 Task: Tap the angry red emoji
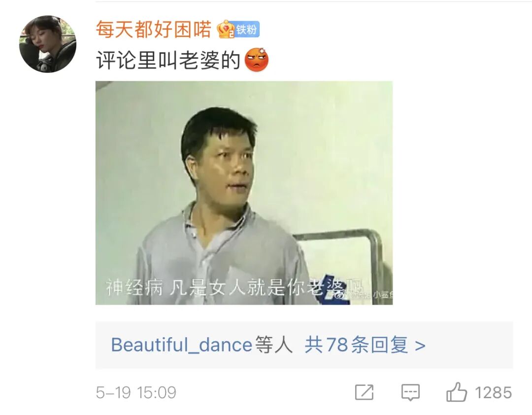[257, 60]
